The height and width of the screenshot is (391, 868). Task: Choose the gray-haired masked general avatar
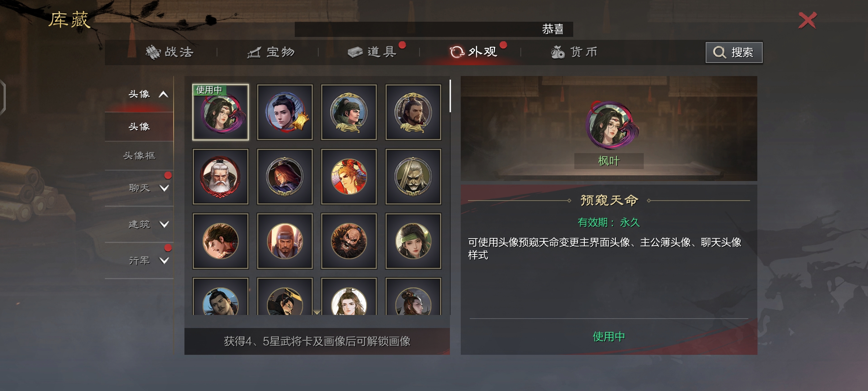coord(413,177)
